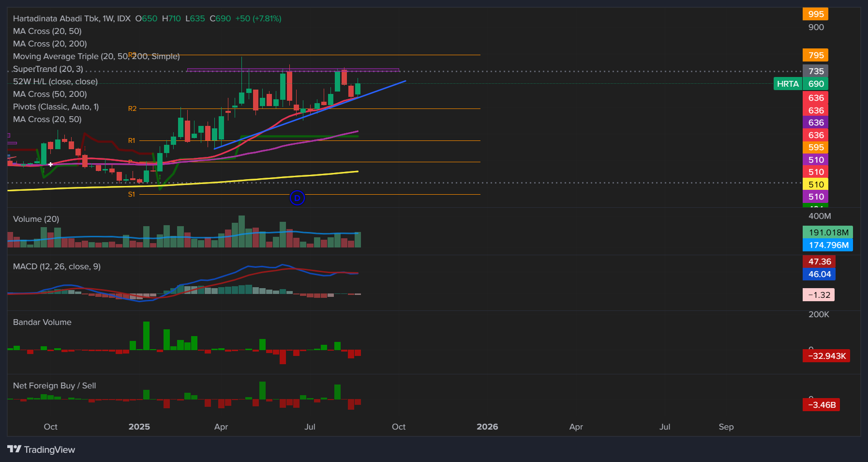Click the R1 pivot level label
This screenshot has height=462, width=868.
(132, 140)
